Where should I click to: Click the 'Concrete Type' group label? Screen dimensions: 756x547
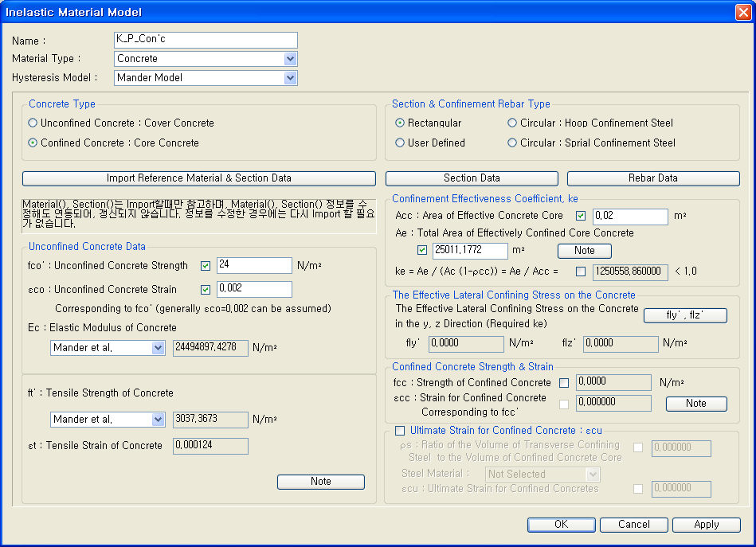pyautogui.click(x=62, y=104)
